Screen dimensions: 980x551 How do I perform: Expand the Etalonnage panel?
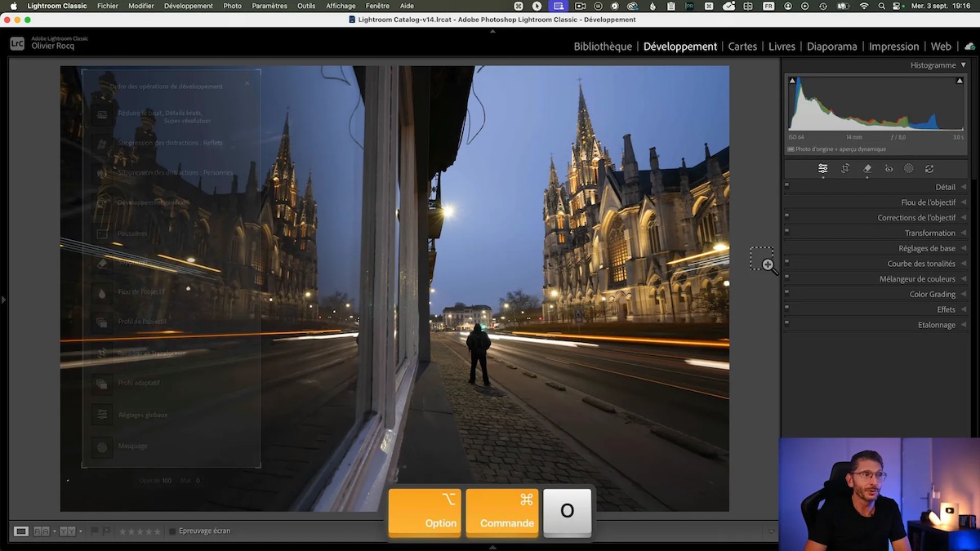pyautogui.click(x=964, y=325)
